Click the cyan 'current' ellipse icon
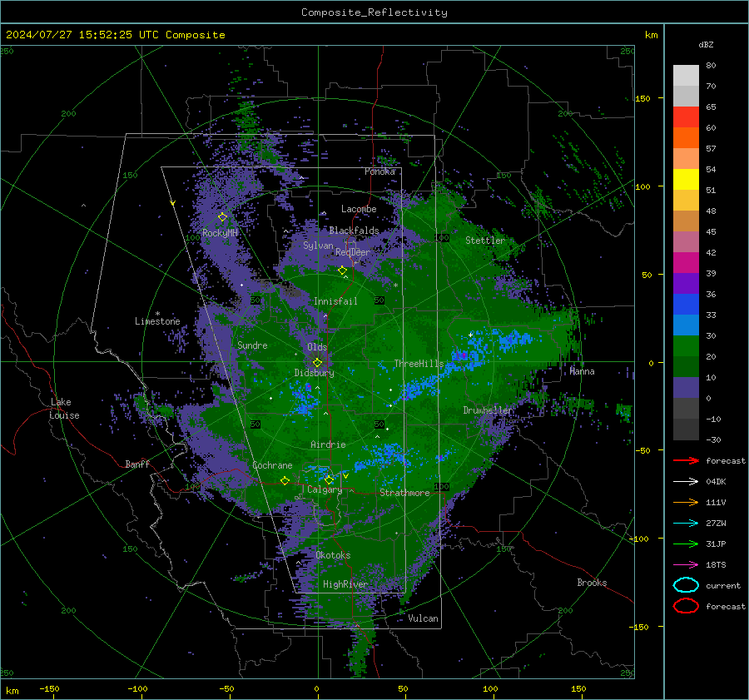This screenshot has width=749, height=700. point(686,585)
